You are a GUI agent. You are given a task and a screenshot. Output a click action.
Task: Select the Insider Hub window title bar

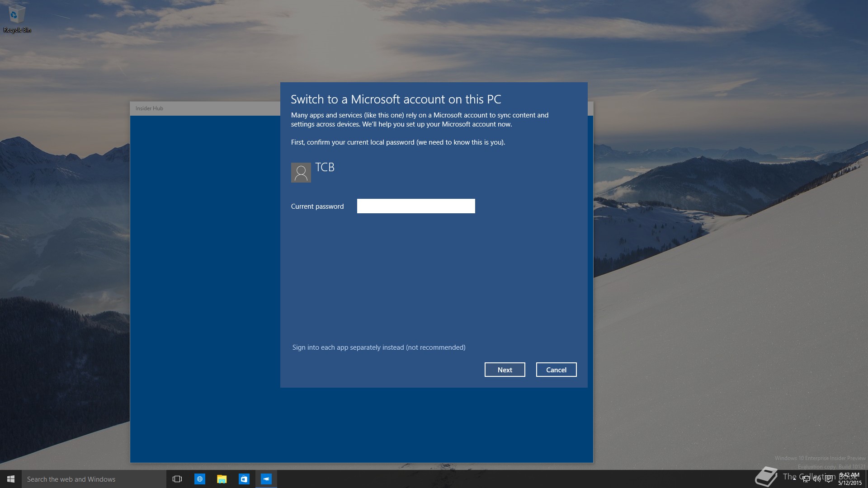205,108
